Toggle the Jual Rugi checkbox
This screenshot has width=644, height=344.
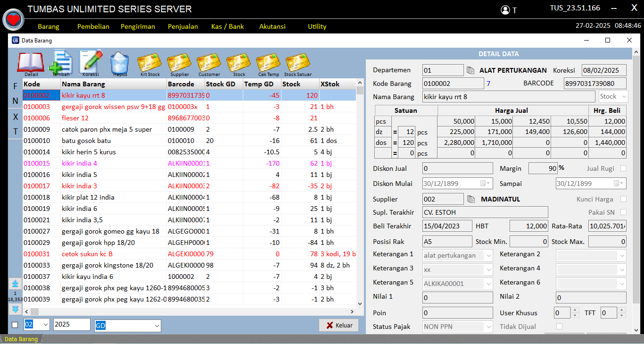pos(624,168)
